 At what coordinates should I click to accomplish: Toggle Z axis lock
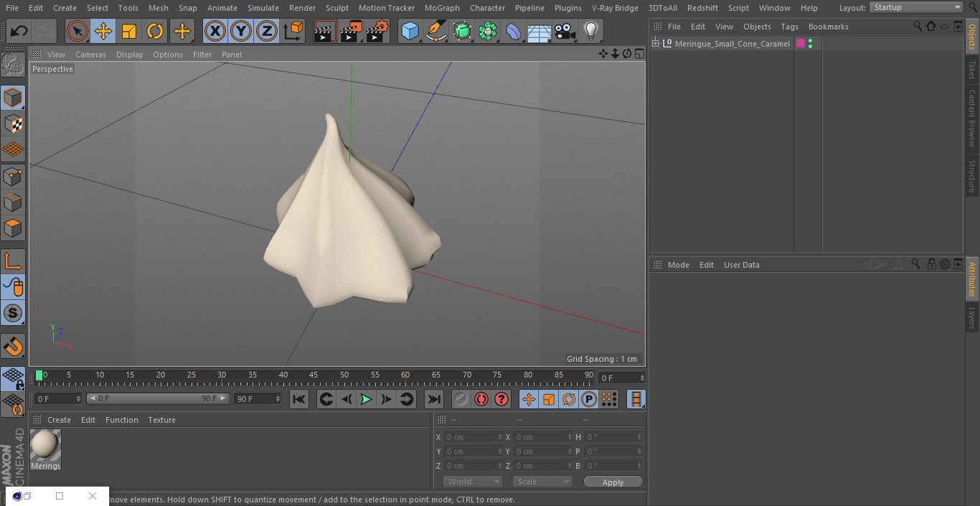[267, 32]
